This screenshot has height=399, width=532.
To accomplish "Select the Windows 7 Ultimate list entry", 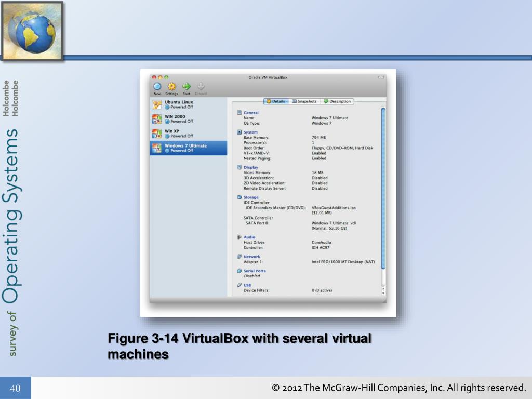I will click(x=188, y=148).
